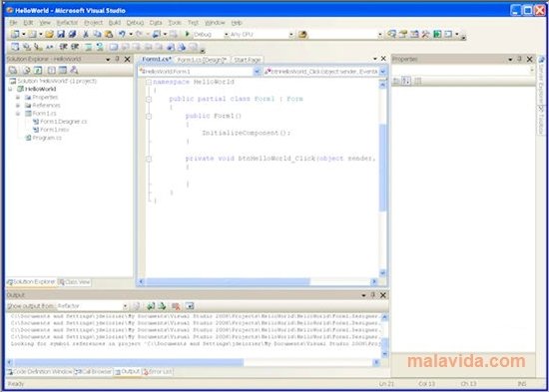This screenshot has width=549, height=392.
Task: Click the Save icon in the toolbar
Action: click(x=61, y=34)
